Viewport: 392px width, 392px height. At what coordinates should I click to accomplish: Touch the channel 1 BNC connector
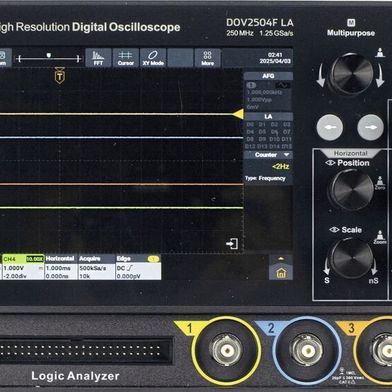click(x=227, y=350)
